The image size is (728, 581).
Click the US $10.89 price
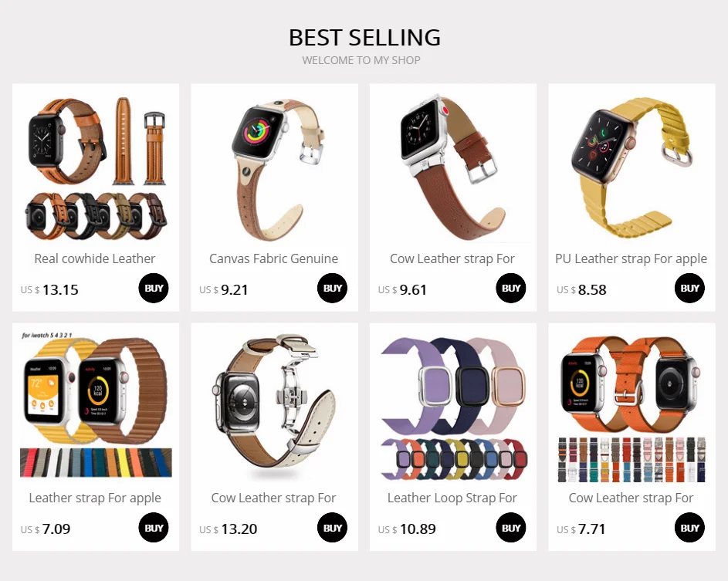point(407,529)
